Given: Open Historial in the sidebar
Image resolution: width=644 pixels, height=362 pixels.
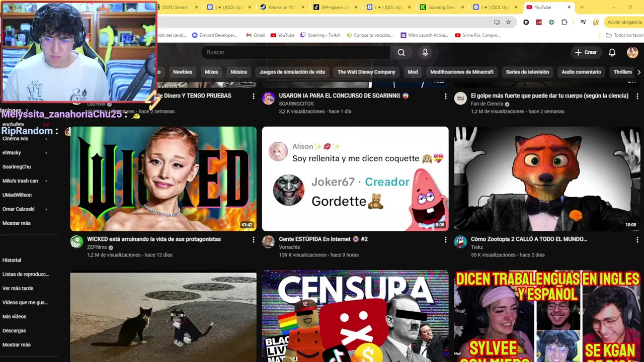Looking at the screenshot, I should tap(12, 260).
